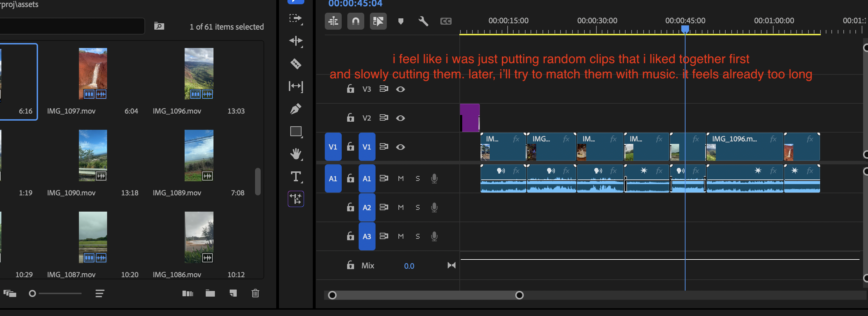Solo audio track A2
Viewport: 868px width, 316px height.
coord(417,207)
